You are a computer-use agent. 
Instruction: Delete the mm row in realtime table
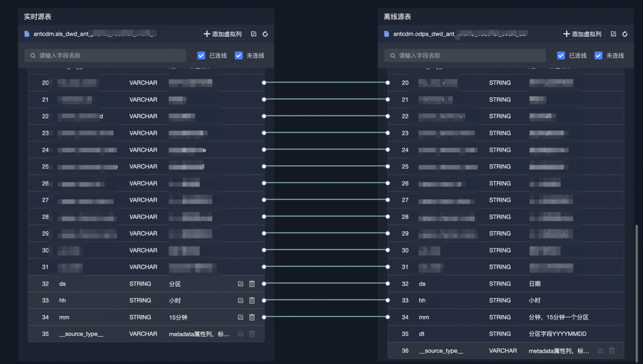[x=252, y=317]
